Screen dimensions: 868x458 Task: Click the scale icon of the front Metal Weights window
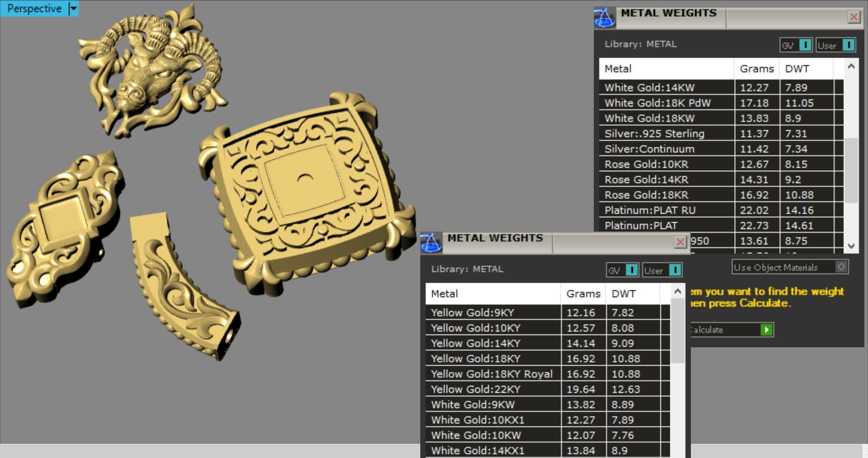click(431, 242)
